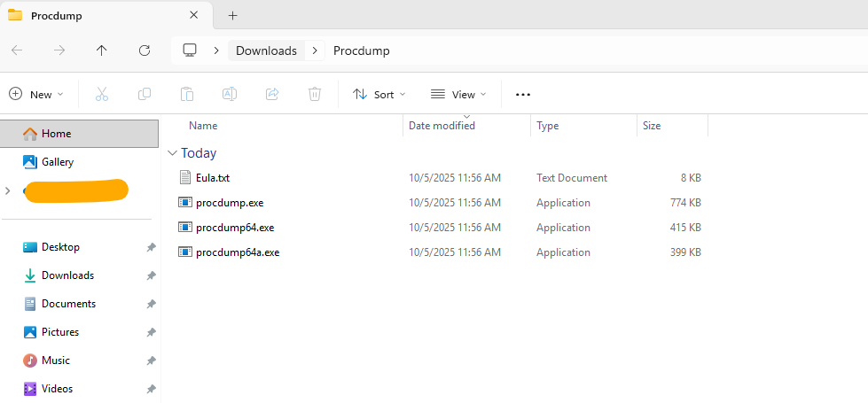Image resolution: width=868 pixels, height=403 pixels.
Task: Open the New item dropdown
Action: click(36, 94)
